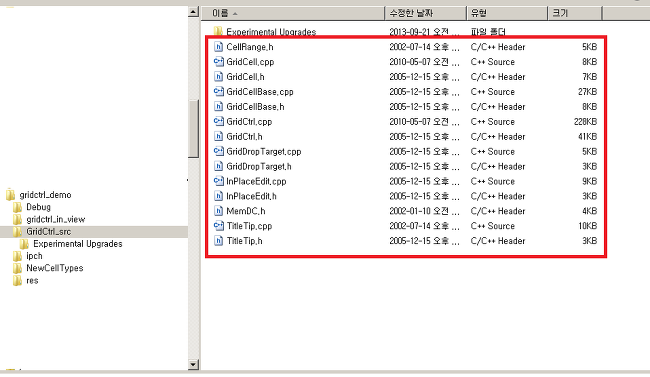The image size is (650, 377).
Task: Click the gridctrl_demo folder icon in tree
Action: [x=10, y=195]
